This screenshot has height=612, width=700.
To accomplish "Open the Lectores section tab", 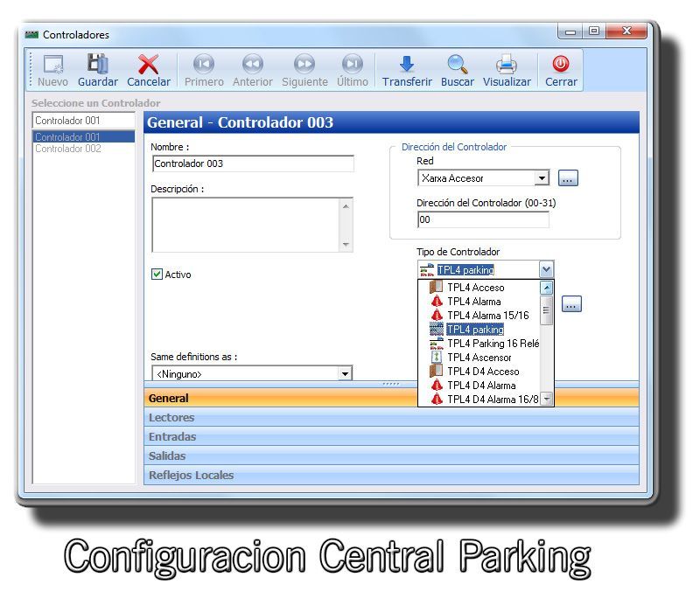I will [391, 417].
